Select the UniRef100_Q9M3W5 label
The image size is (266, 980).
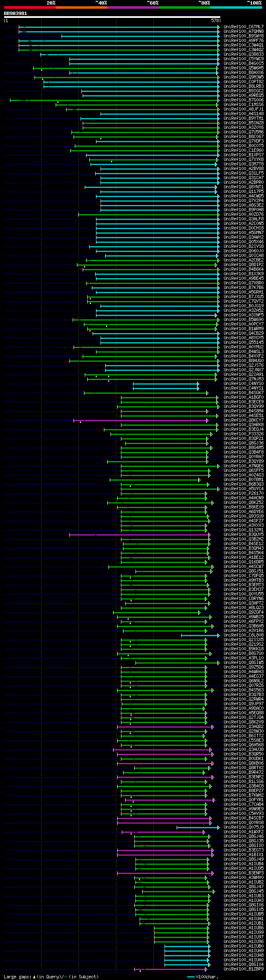(244, 77)
